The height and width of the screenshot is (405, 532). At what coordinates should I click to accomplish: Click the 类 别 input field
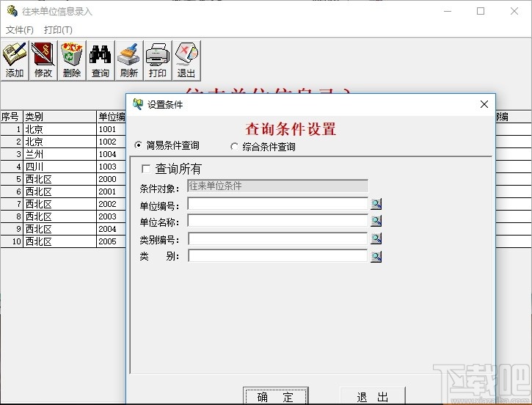277,256
